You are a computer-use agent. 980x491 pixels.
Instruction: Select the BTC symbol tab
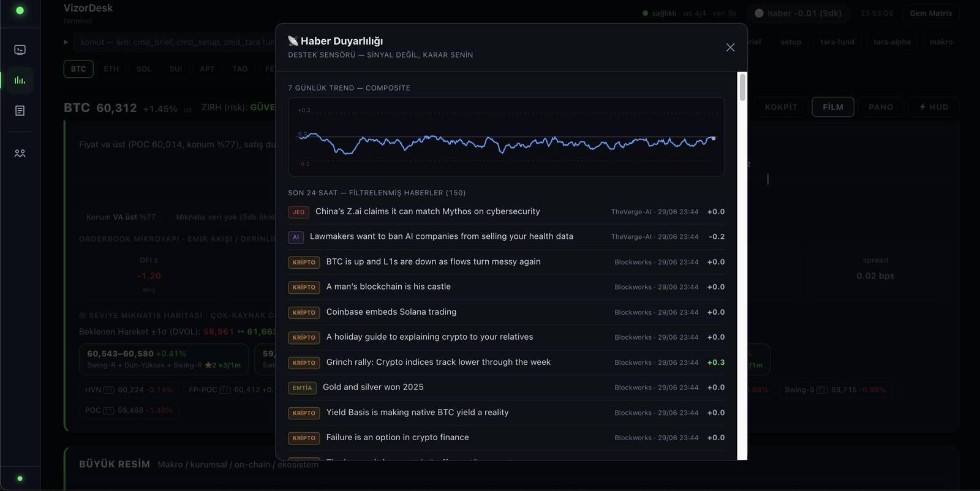(x=78, y=69)
